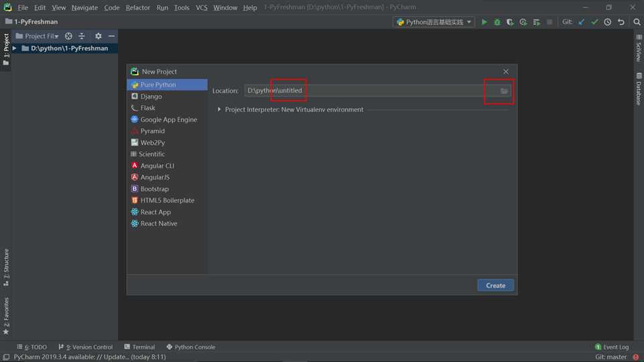Toggle tool window bars status icon
This screenshot has height=362, width=644.
[6, 357]
